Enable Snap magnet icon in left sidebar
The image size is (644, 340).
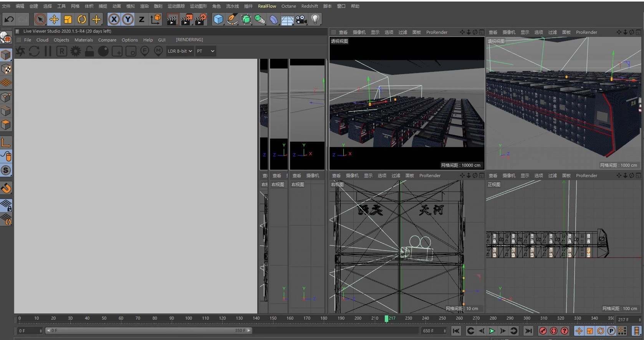(6, 188)
